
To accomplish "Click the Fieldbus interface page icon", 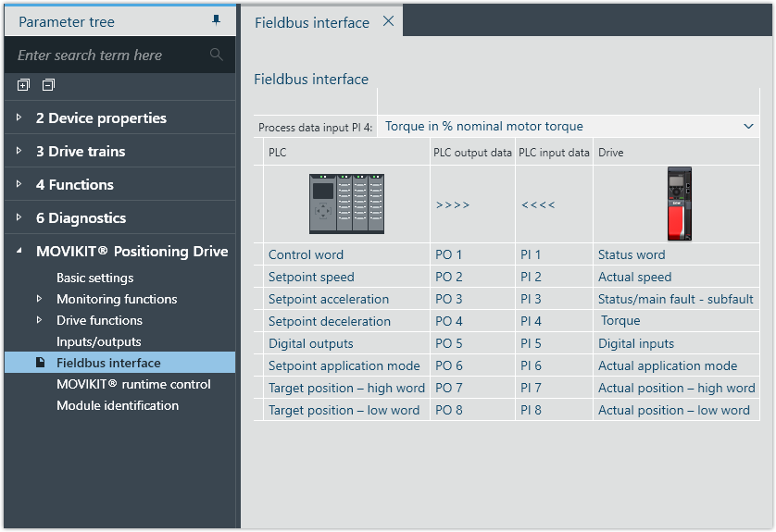I will (40, 363).
